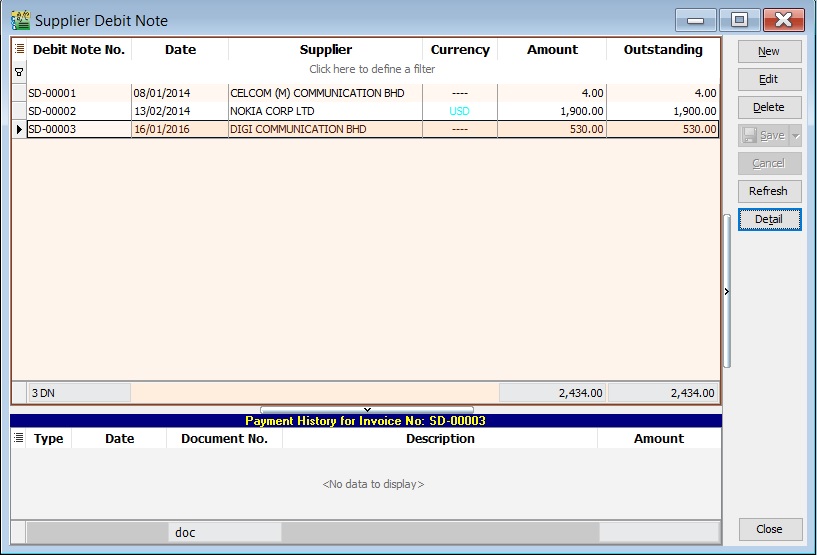817x555 pixels.
Task: Open the Detail view
Action: click(769, 219)
